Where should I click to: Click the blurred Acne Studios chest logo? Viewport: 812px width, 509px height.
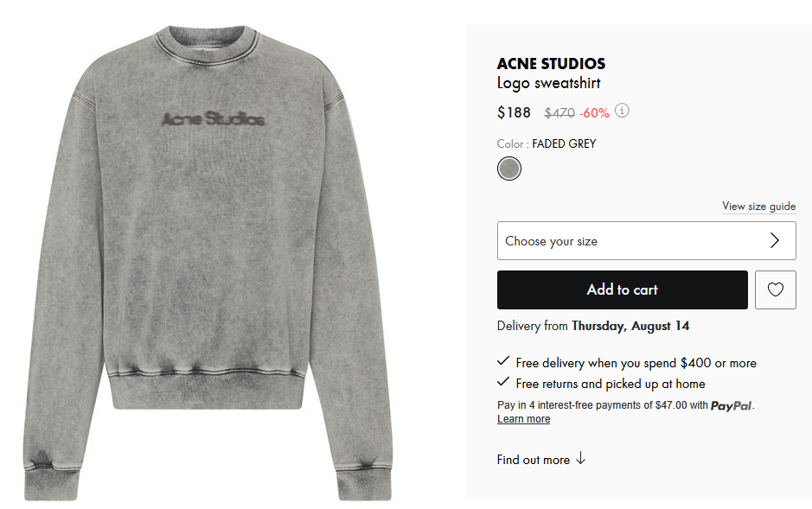(213, 119)
